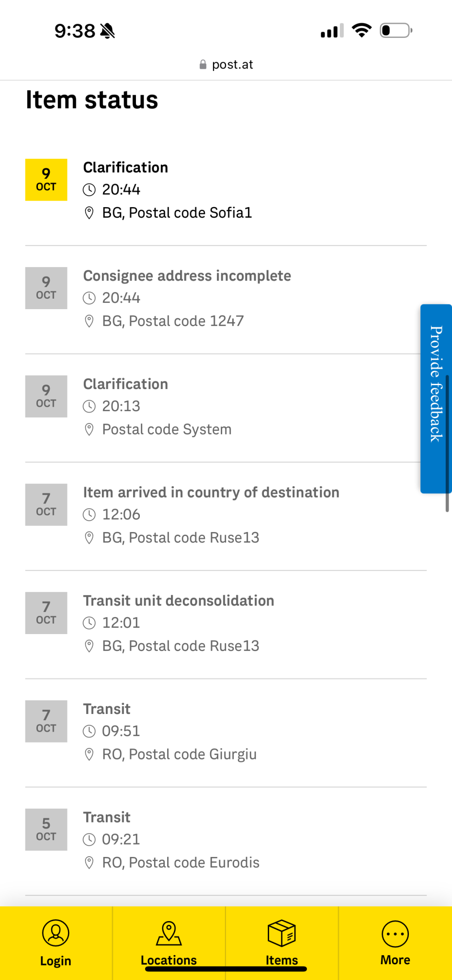Click the Provide feedback side button
This screenshot has width=452, height=980.
(435, 398)
